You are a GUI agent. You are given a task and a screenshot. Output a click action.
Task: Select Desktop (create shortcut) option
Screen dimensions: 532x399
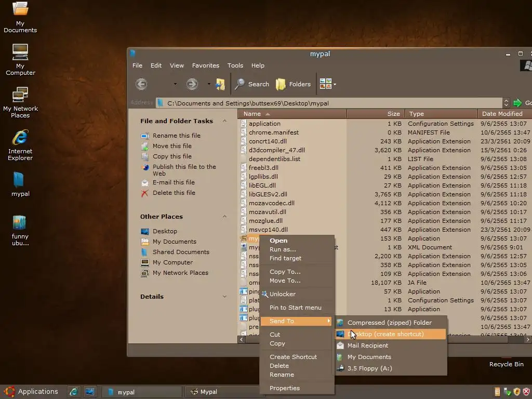[390, 334]
